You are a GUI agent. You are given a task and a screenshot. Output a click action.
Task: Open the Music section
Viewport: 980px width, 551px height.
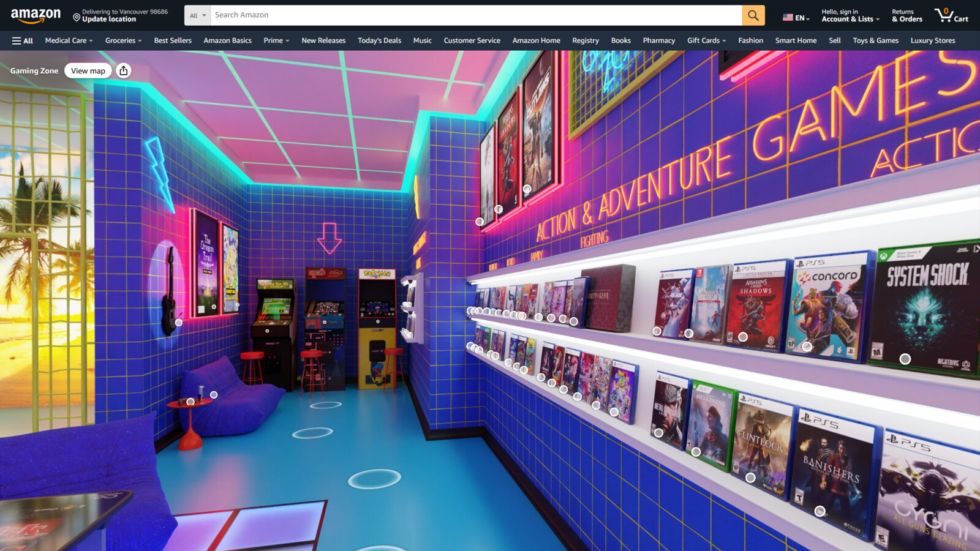pyautogui.click(x=422, y=40)
